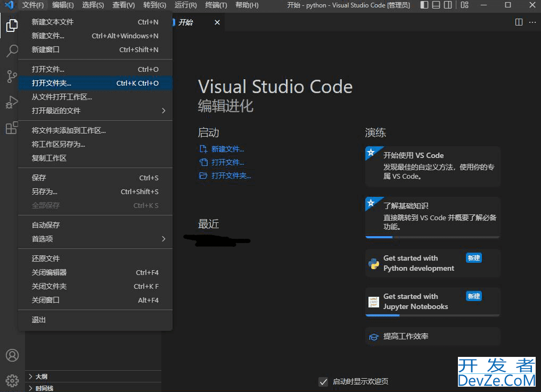Click 另存为... menu entry
541x392 pixels.
pyautogui.click(x=95, y=191)
